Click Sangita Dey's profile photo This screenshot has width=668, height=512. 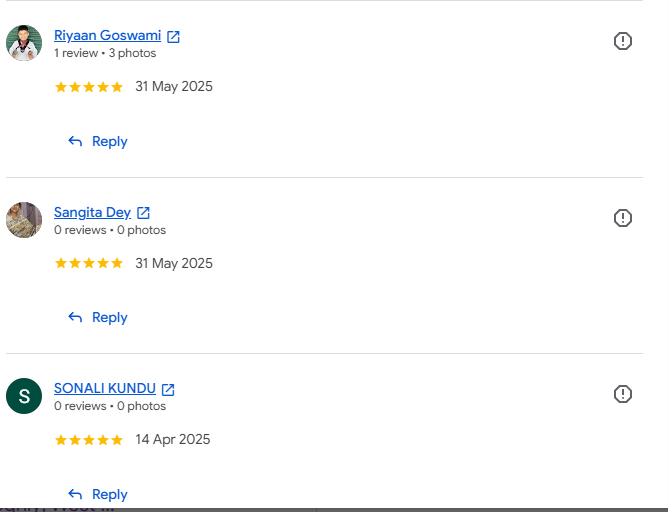pyautogui.click(x=24, y=220)
